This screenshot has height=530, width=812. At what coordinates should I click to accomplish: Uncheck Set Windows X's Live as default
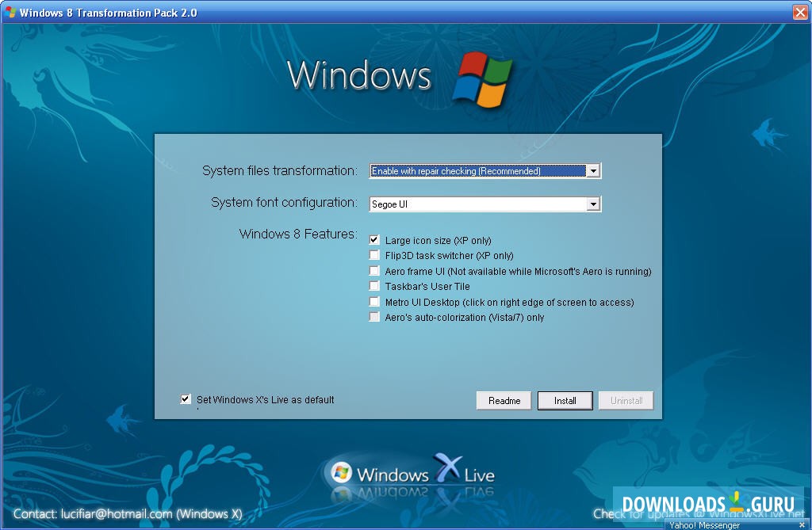coord(186,399)
